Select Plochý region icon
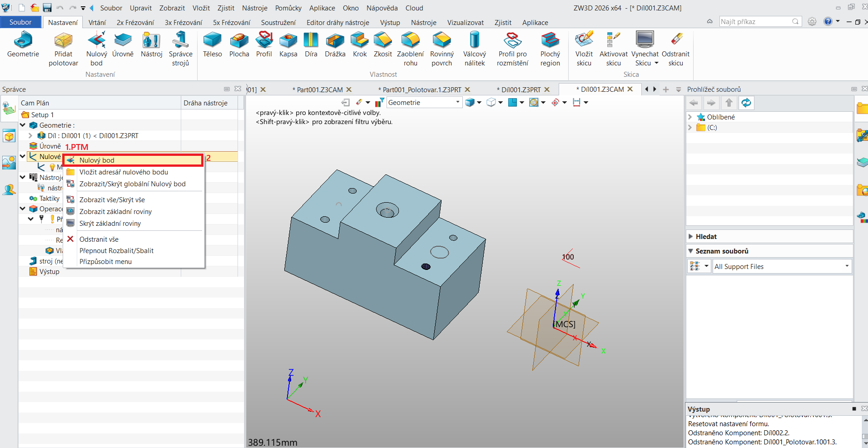This screenshot has width=868, height=448. [x=550, y=49]
